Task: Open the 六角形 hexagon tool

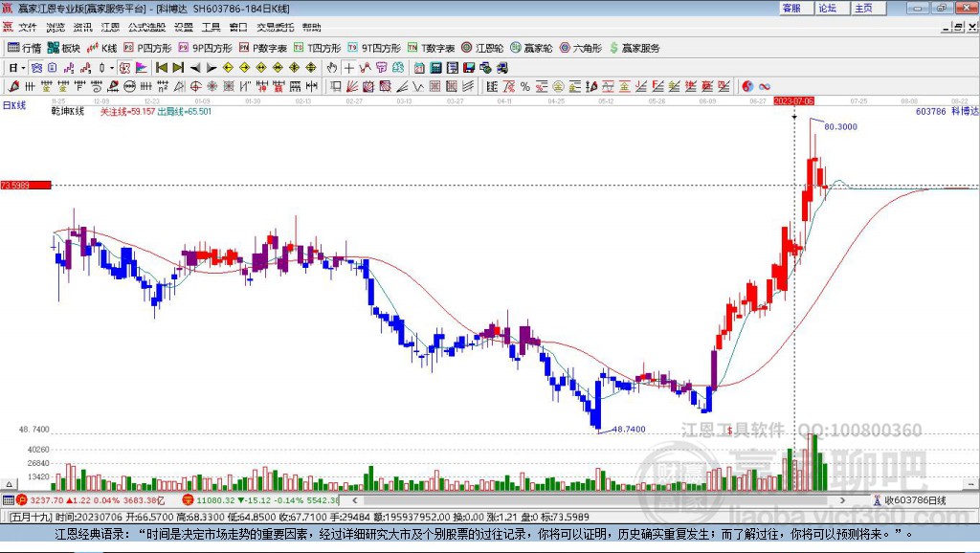Action: coord(580,48)
